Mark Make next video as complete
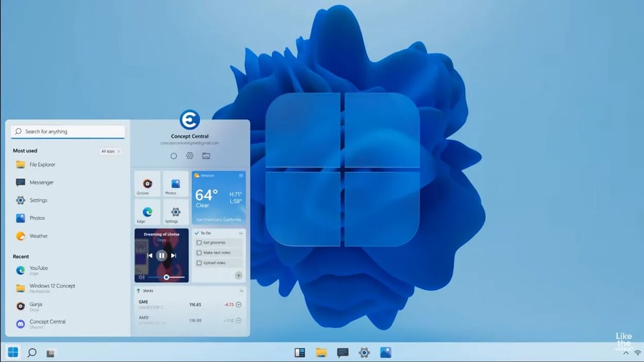The height and width of the screenshot is (362, 644). (x=199, y=253)
